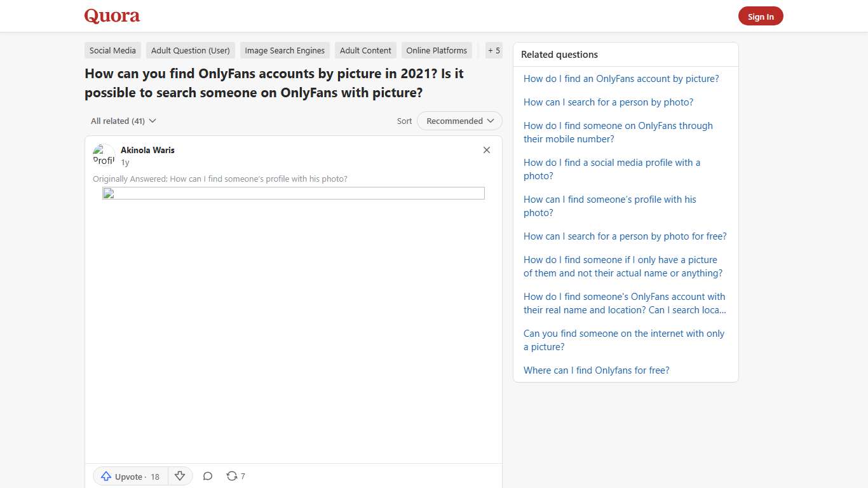Image resolution: width=868 pixels, height=488 pixels.
Task: Select the Adult Content topic tag
Action: [365, 50]
